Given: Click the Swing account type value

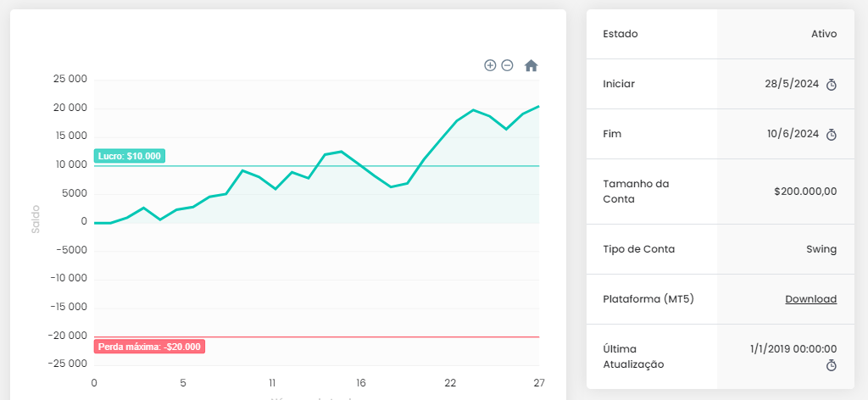Looking at the screenshot, I should [x=821, y=249].
